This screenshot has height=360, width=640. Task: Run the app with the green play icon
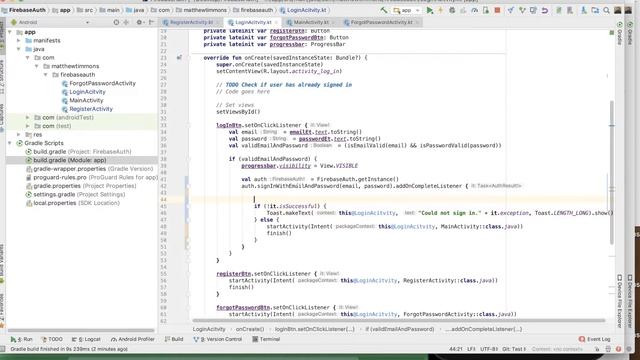(429, 10)
